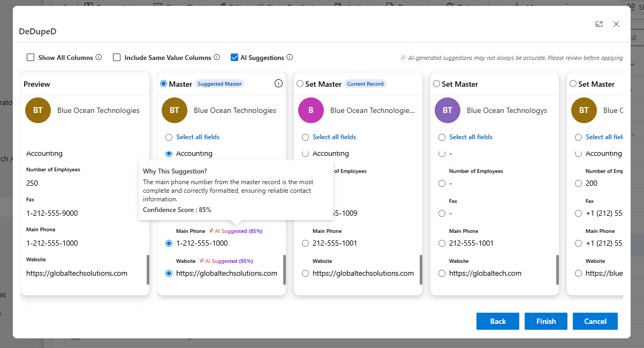This screenshot has height=348, width=644.
Task: Select Accounting radio in the rightmost cut-off card
Action: pos(578,153)
